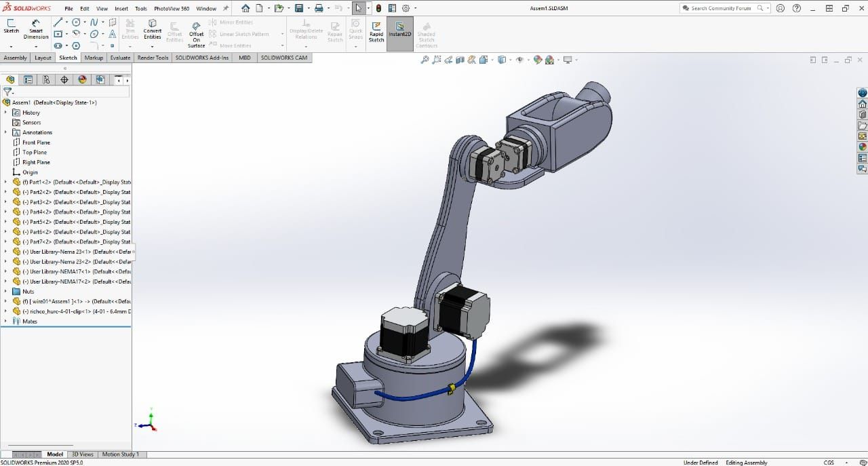Open the Design Library task pane icon
The height and width of the screenshot is (466, 868).
863,115
